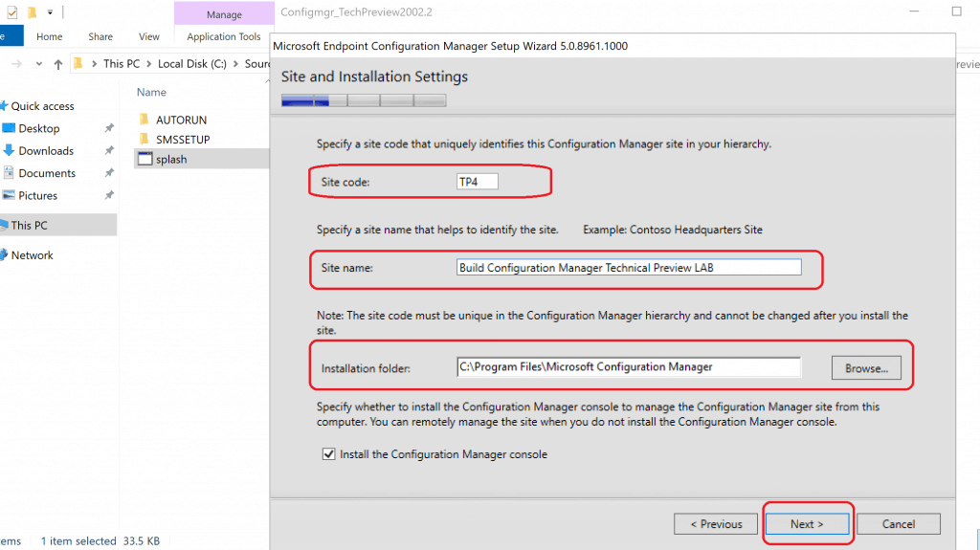
Task: Click Browse for installation folder
Action: [x=866, y=367]
